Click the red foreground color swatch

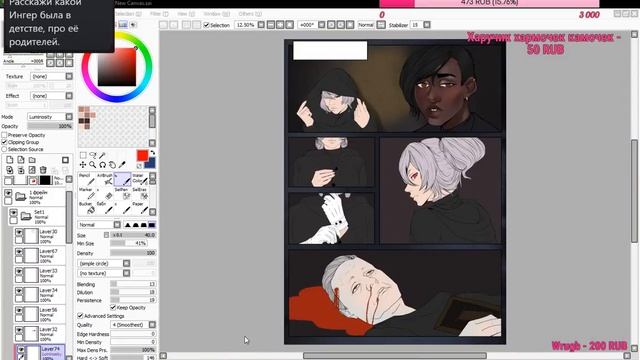click(x=142, y=156)
